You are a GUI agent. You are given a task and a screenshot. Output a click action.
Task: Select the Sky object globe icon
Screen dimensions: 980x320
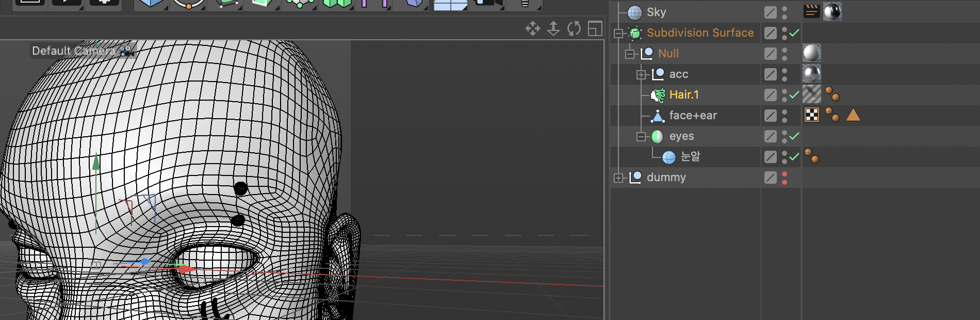tap(635, 12)
